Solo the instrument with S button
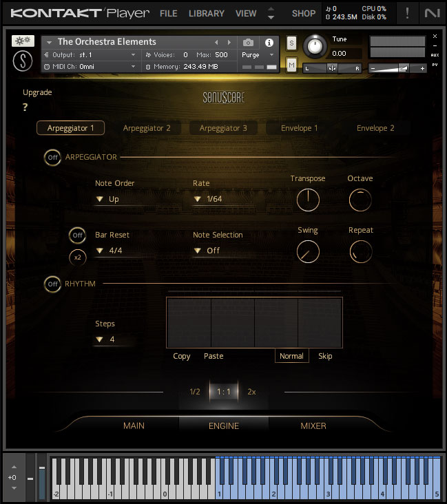The width and height of the screenshot is (447, 504). point(291,43)
